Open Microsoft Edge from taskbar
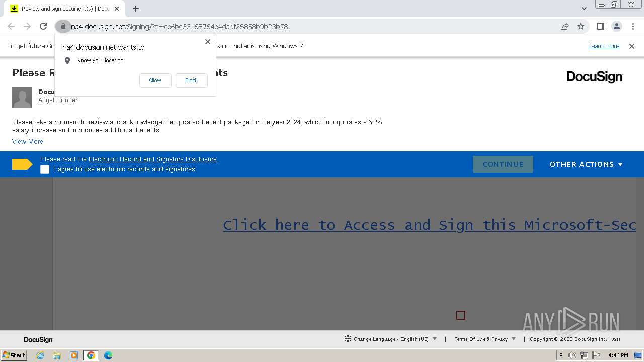This screenshot has width=644, height=362. (x=108, y=355)
